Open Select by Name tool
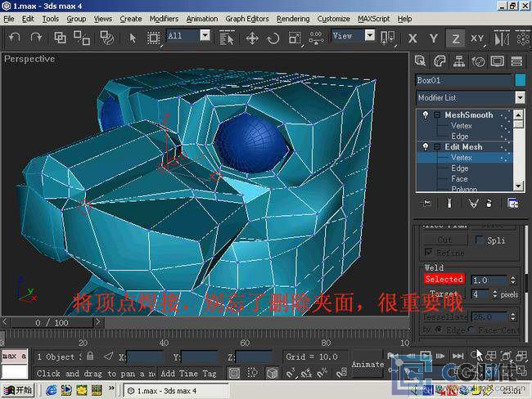532x399 pixels. (227, 38)
